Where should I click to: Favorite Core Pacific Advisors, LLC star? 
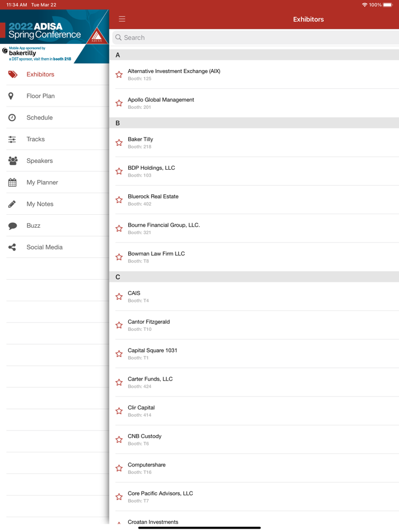119,497
